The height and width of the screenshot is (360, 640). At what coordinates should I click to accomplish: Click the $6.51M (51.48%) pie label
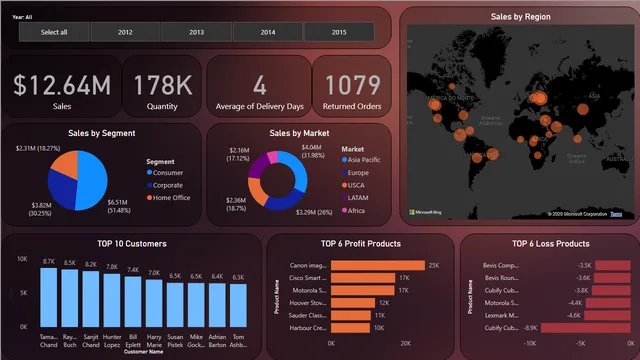119,206
